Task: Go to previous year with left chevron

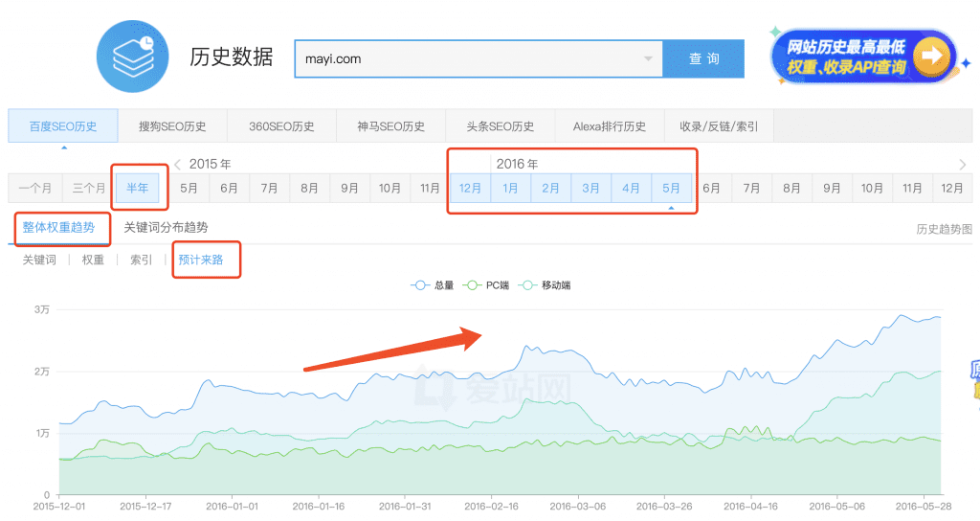Action: (x=177, y=165)
